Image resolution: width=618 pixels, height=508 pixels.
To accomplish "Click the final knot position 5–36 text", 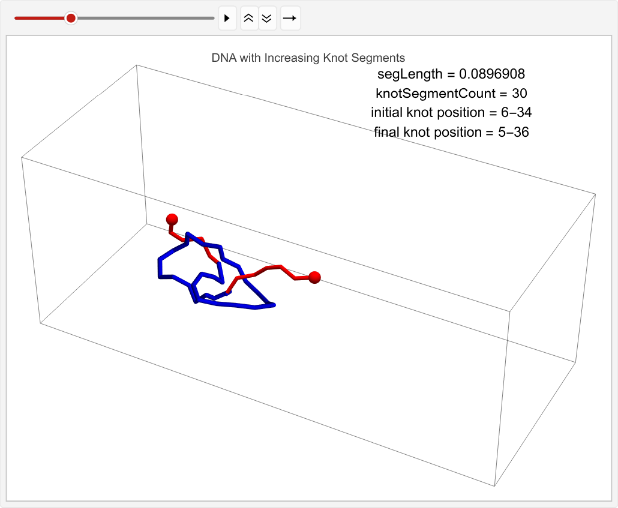I will (x=451, y=132).
